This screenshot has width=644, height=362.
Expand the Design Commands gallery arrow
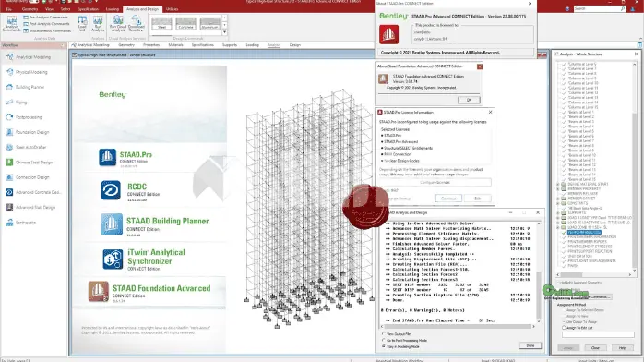coord(224,32)
